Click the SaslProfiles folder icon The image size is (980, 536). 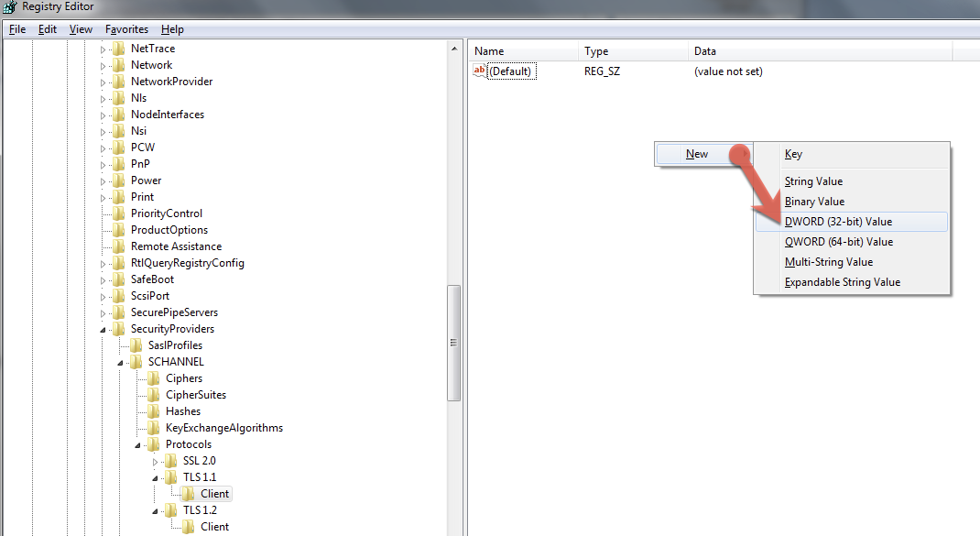136,345
